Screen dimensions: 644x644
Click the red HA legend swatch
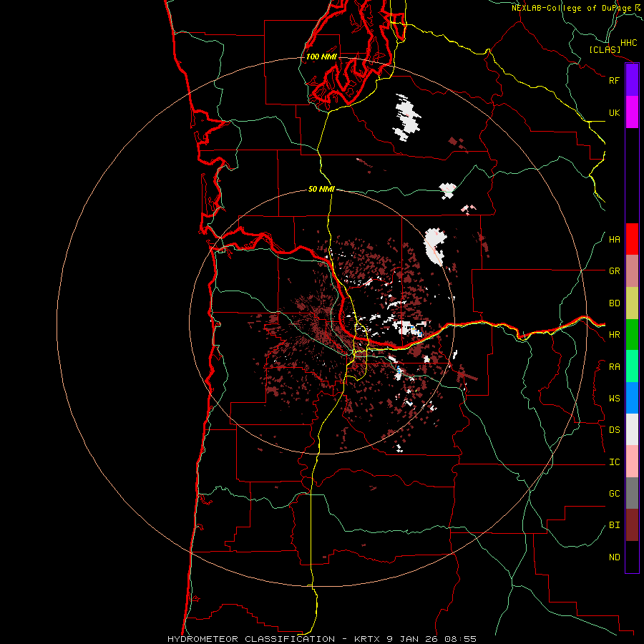[632, 239]
